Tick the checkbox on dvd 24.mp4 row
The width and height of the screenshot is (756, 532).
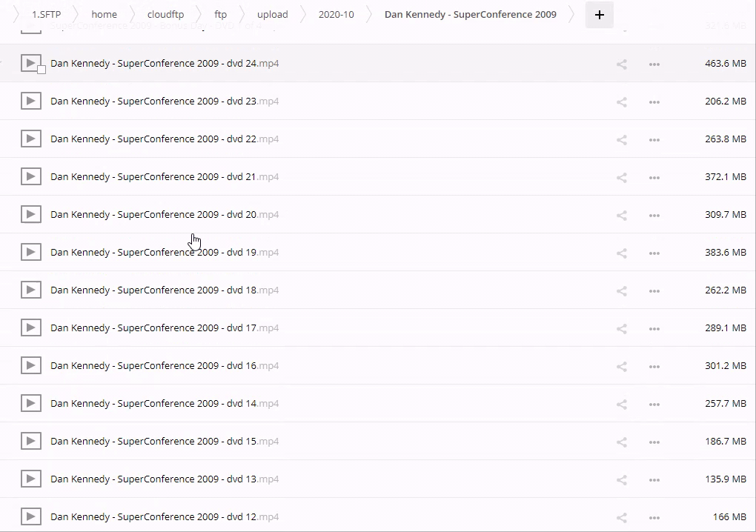(42, 70)
